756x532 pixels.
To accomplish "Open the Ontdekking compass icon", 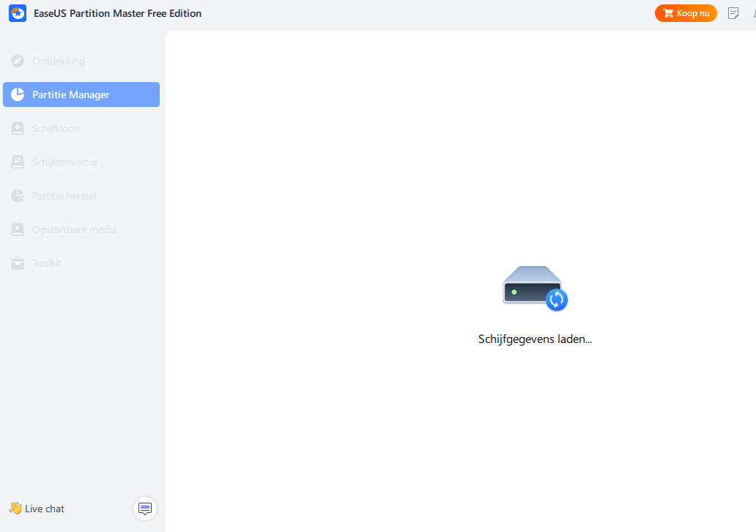I will 18,61.
